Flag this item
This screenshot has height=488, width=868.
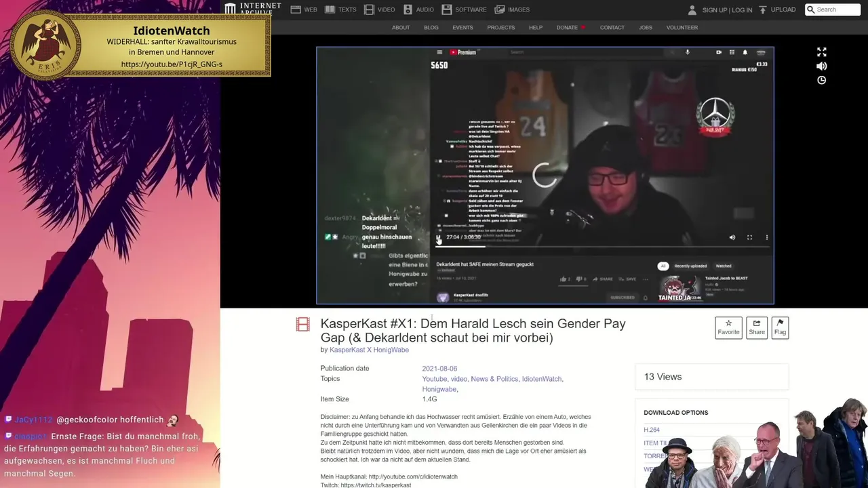point(780,327)
